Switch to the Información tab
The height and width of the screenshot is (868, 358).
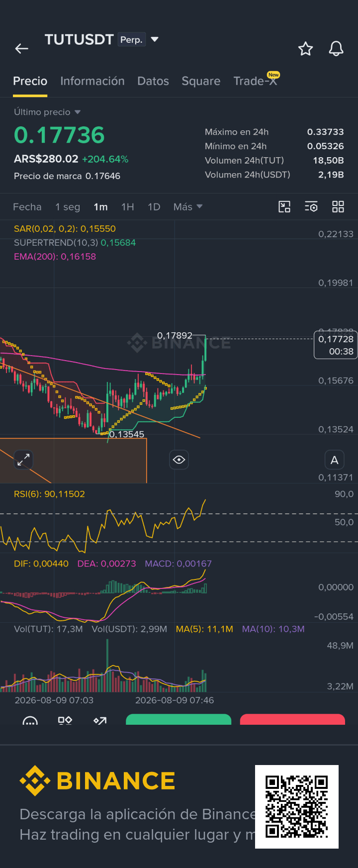92,81
